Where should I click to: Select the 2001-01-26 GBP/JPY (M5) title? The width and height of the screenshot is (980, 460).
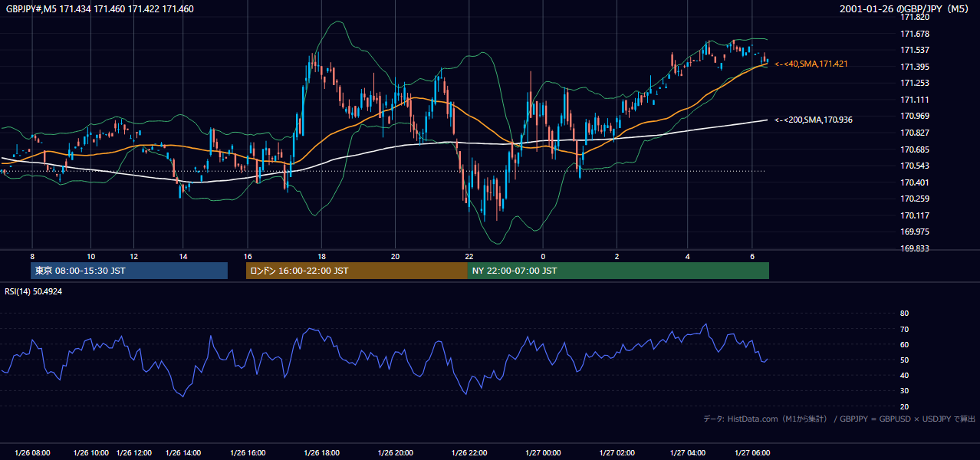(x=904, y=9)
